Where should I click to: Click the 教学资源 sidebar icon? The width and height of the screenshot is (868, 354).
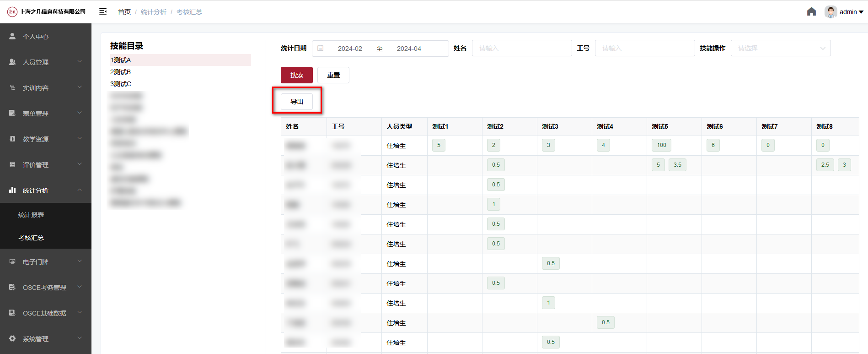12,139
